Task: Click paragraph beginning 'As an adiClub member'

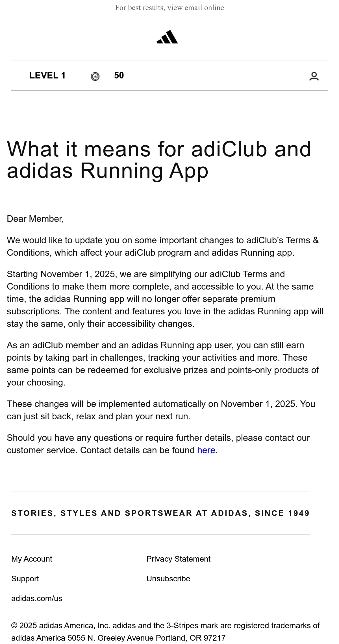Action: [163, 364]
